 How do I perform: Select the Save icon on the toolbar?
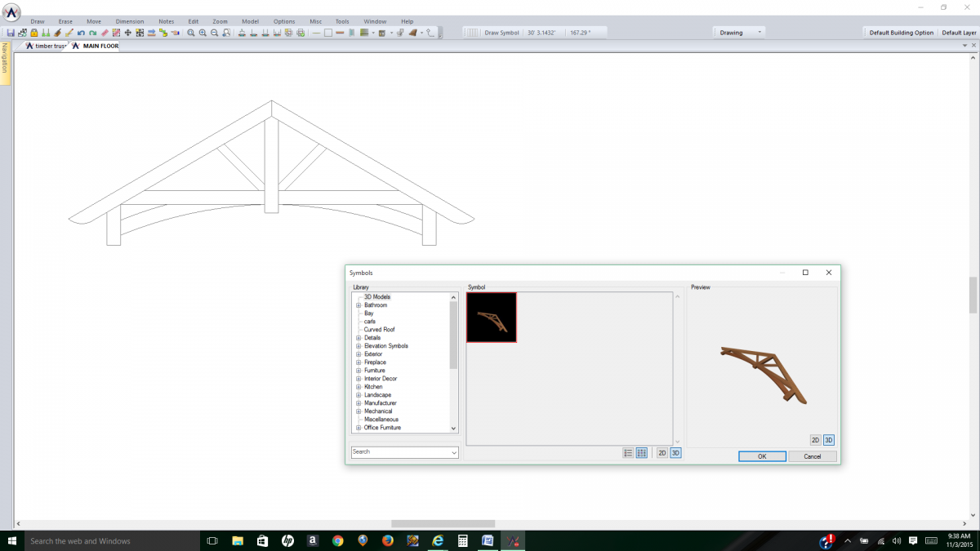[x=11, y=33]
